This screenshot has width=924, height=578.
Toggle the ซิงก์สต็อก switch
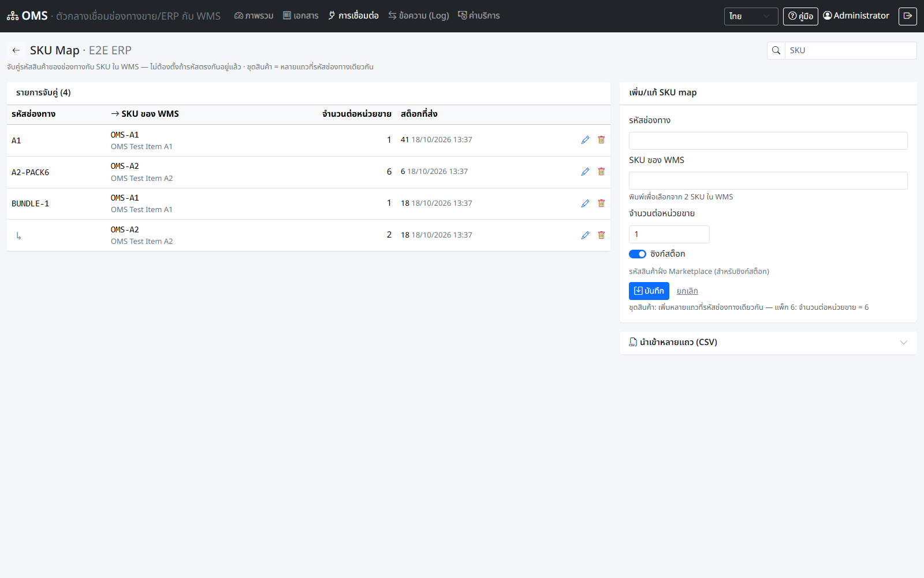[638, 254]
